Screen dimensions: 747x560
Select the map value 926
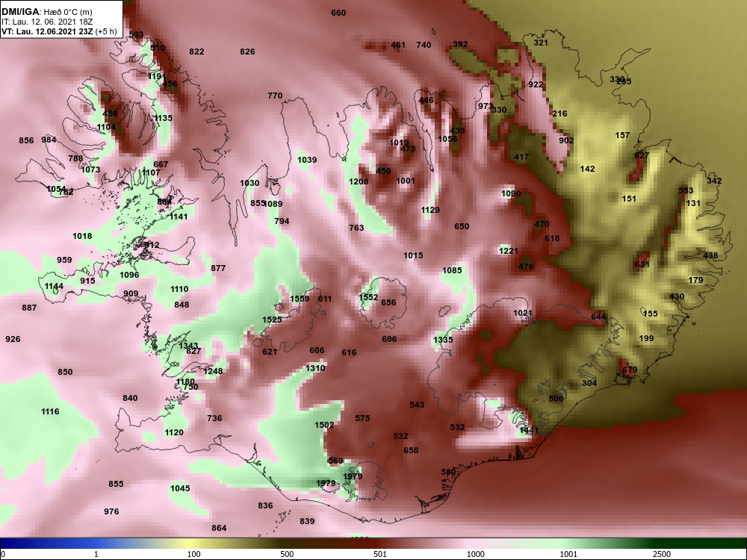click(13, 339)
